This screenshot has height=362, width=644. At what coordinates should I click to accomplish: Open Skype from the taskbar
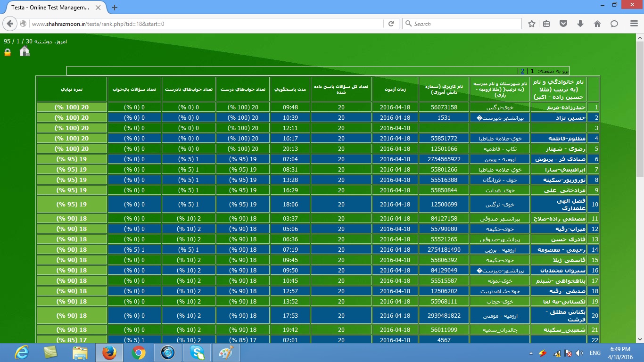click(x=197, y=353)
